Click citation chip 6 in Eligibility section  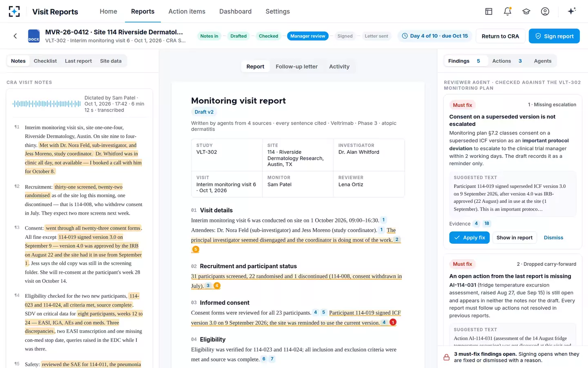click(x=264, y=359)
